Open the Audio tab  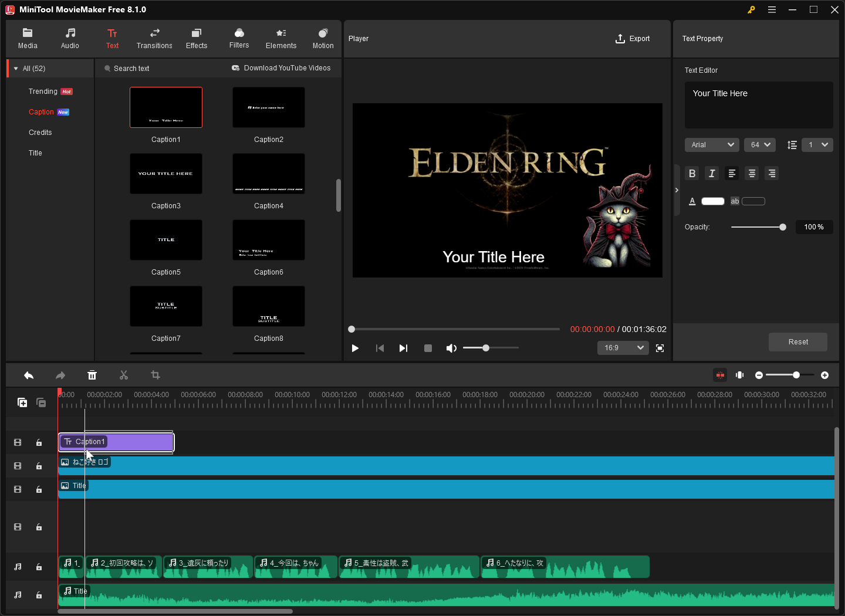pos(70,39)
